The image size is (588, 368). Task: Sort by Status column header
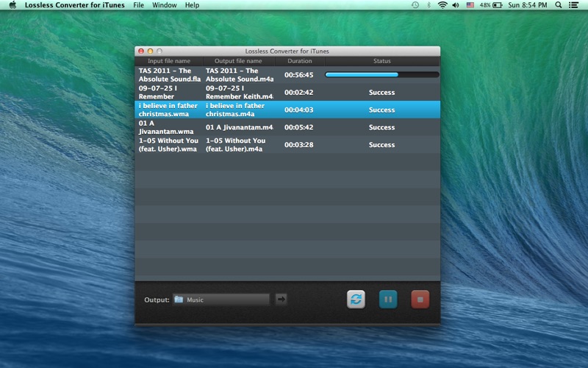(x=382, y=61)
